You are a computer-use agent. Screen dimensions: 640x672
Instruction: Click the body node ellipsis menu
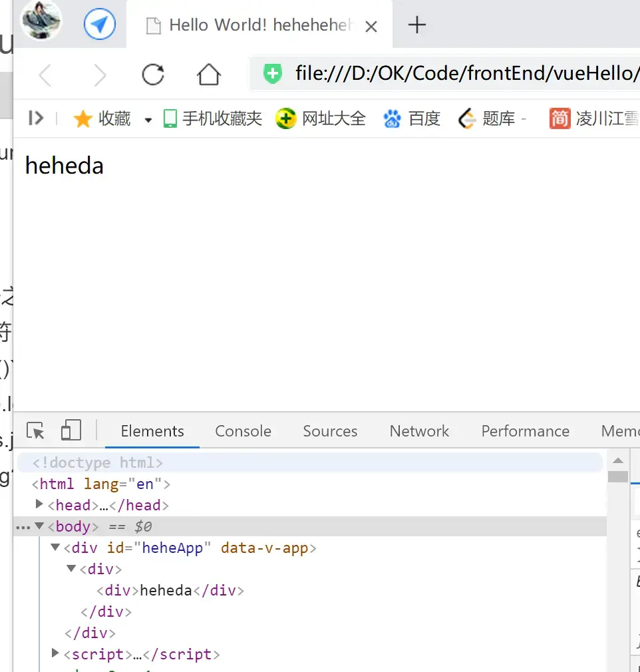coord(23,527)
